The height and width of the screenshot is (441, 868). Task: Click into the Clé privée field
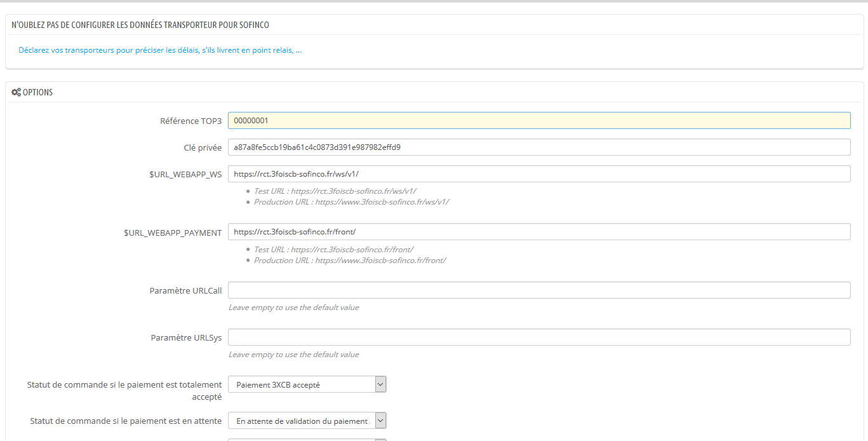(538, 147)
